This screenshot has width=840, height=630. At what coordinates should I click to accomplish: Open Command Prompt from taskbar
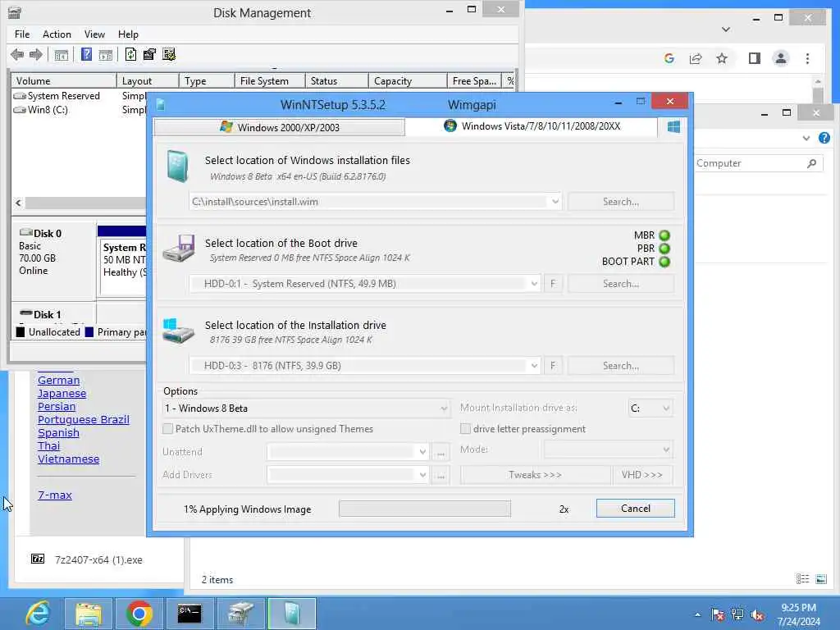click(189, 614)
